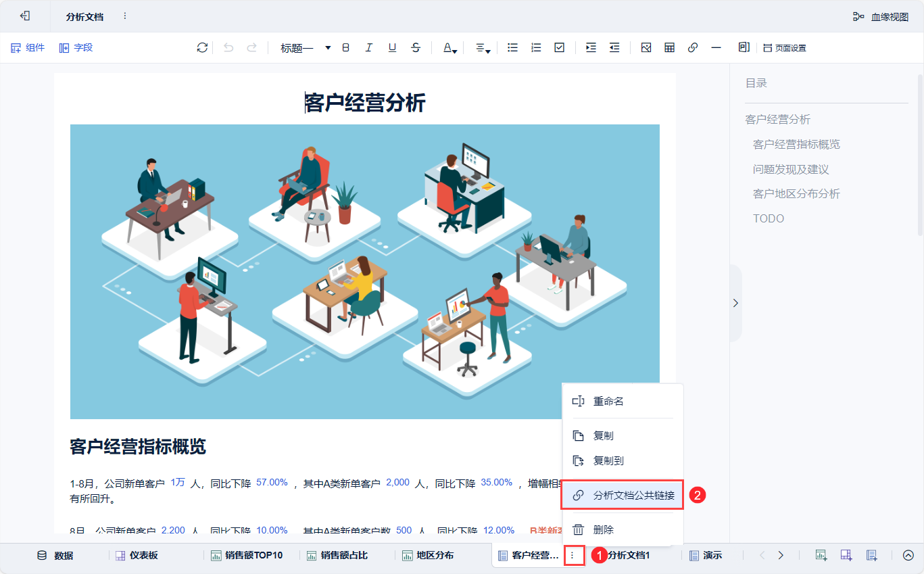The height and width of the screenshot is (574, 924).
Task: Toggle strikethrough formatting
Action: tap(416, 47)
